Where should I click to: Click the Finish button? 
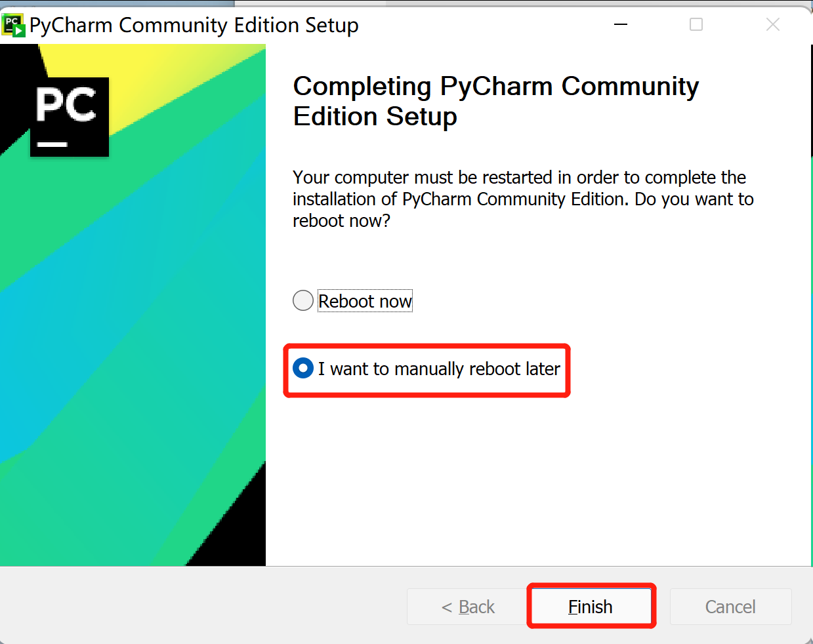[x=591, y=607]
